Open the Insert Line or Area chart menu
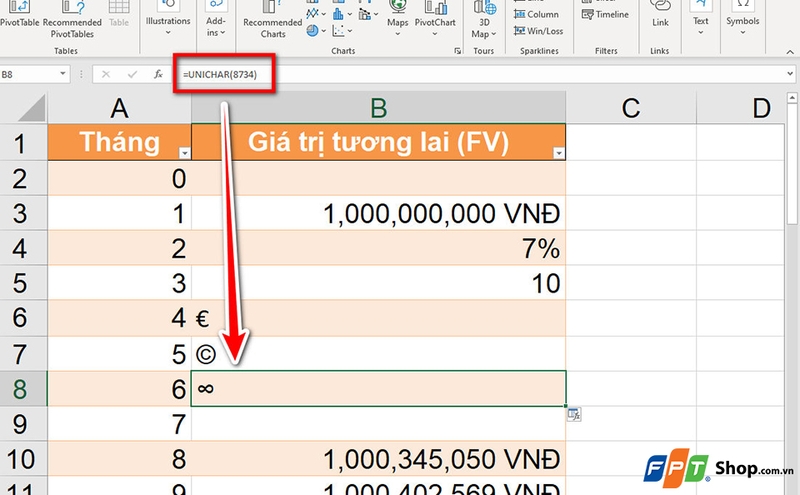The width and height of the screenshot is (800, 495). (316, 14)
